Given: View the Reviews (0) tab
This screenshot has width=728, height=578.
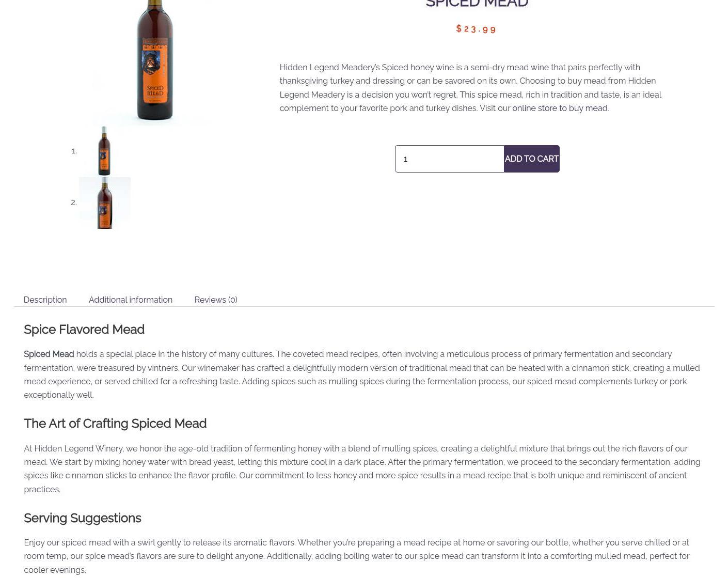Looking at the screenshot, I should (x=216, y=300).
